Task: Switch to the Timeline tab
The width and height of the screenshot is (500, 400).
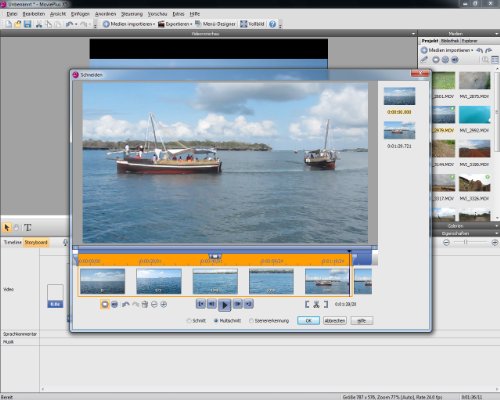Action: [12, 242]
